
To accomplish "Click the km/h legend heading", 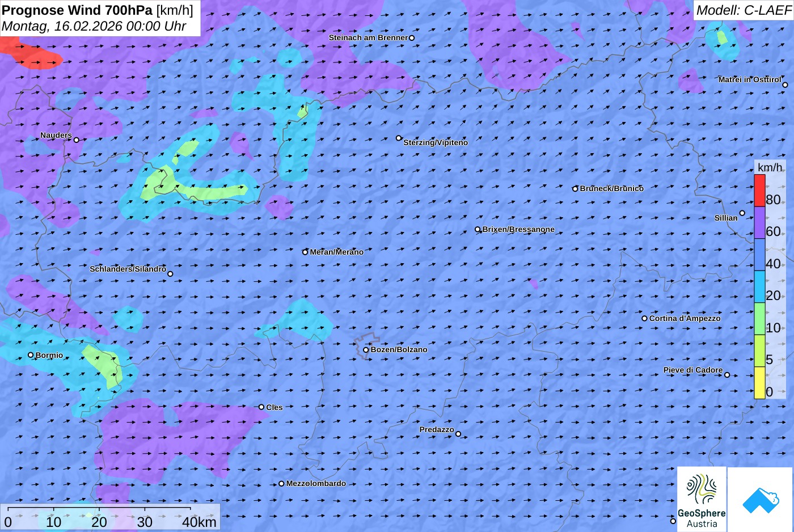I will tap(770, 167).
